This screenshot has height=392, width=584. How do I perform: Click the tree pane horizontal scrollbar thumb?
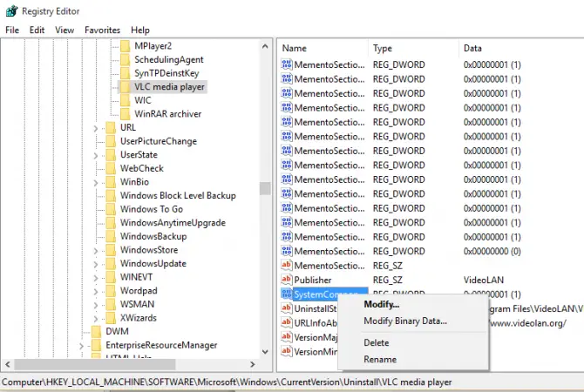[95, 364]
